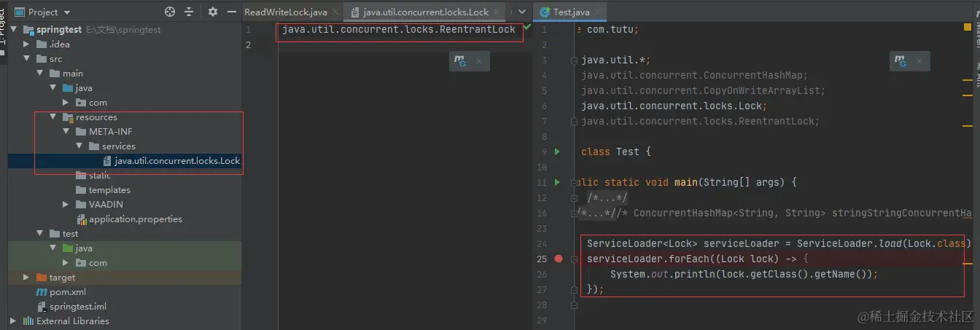Select the META-INF folder
Screen dimensions: 980x330
111,132
